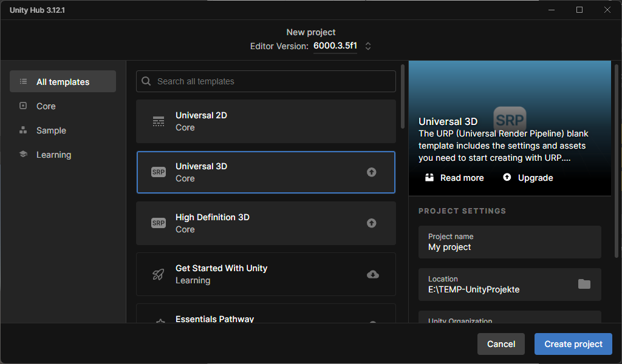Click the upgrade arrow icon on Universal 3D
Screen dimensions: 622x364
(x=372, y=172)
